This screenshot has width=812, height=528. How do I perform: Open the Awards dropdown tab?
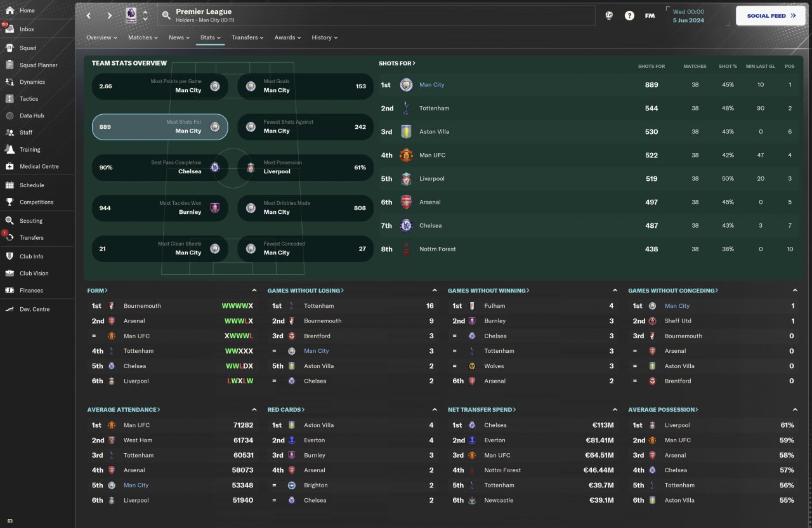(288, 37)
